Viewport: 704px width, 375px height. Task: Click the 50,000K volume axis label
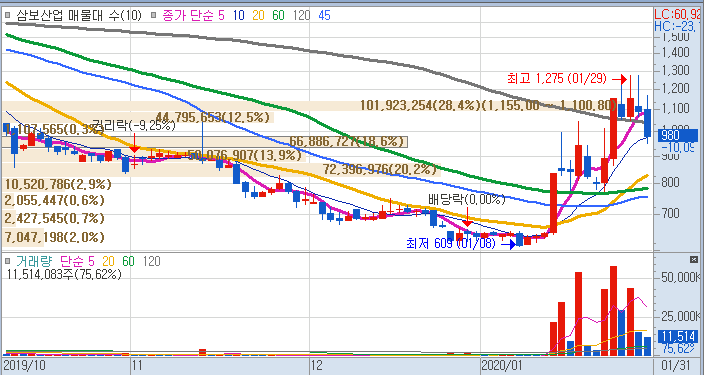pyautogui.click(x=681, y=278)
